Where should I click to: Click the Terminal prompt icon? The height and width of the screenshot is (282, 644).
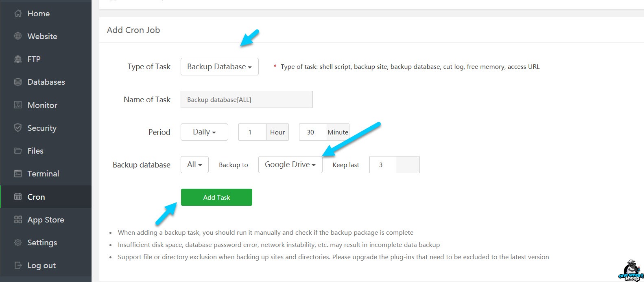coord(18,174)
